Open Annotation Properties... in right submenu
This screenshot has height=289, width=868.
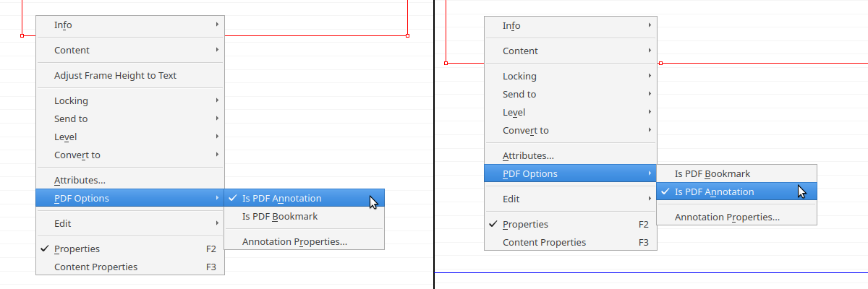(x=727, y=217)
